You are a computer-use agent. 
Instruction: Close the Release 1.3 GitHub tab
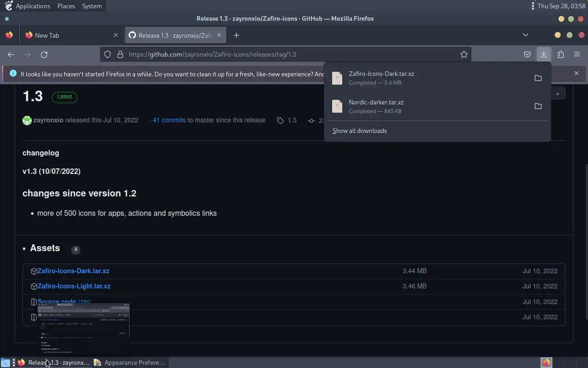[219, 35]
